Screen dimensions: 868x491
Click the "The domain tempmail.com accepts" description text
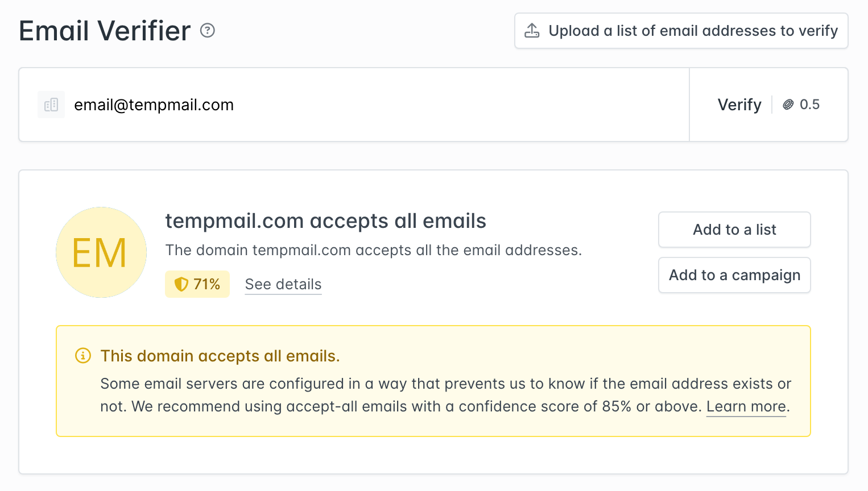click(x=373, y=250)
